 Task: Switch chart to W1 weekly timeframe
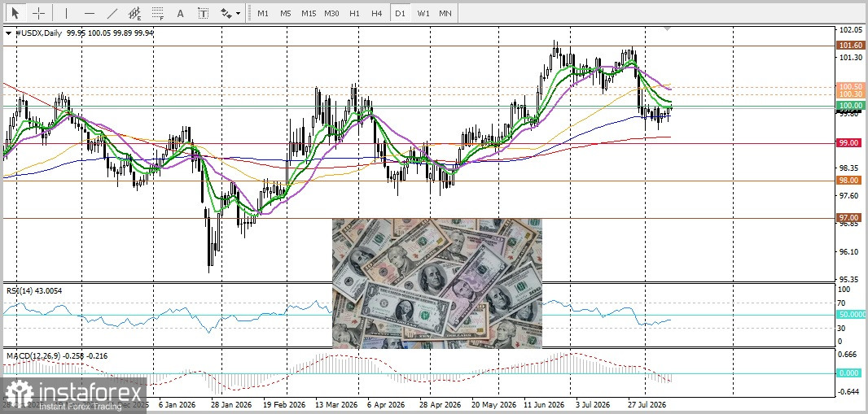coord(423,13)
